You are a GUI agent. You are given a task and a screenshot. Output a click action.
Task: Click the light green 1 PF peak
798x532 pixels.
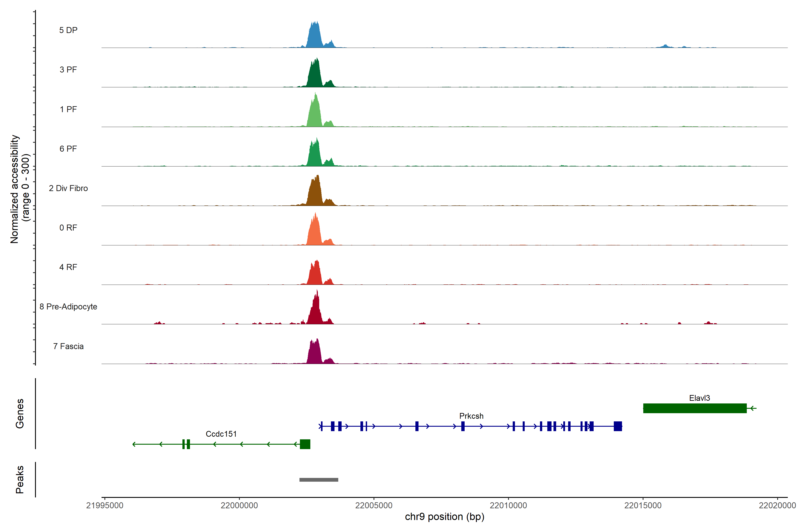(315, 114)
